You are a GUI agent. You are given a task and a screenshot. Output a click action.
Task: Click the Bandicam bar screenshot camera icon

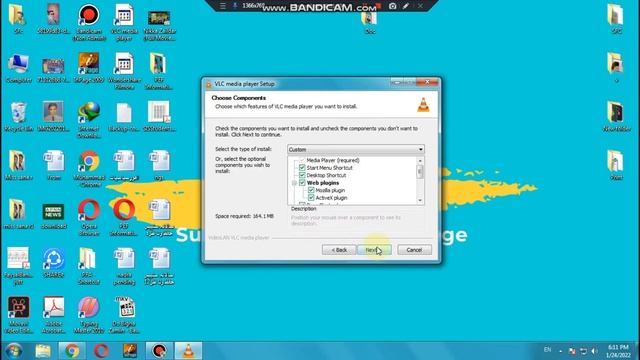tap(392, 6)
